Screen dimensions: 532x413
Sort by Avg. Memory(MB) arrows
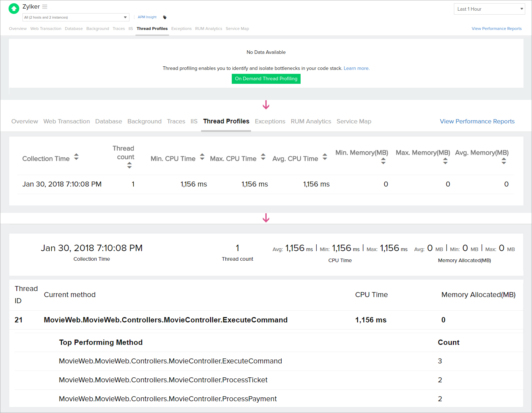point(504,161)
